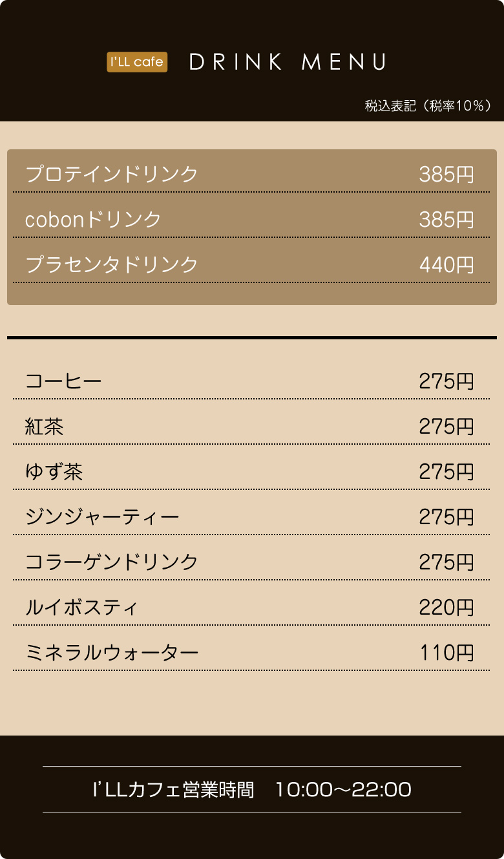Select the コーヒー menu row
Image resolution: width=504 pixels, height=859 pixels.
point(251,381)
